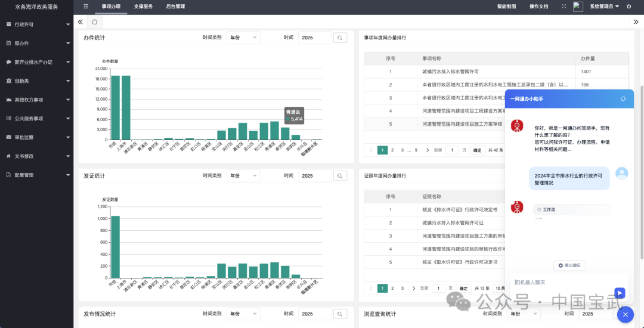
Task: Open 10条 page size dropdown
Action: click(499, 289)
